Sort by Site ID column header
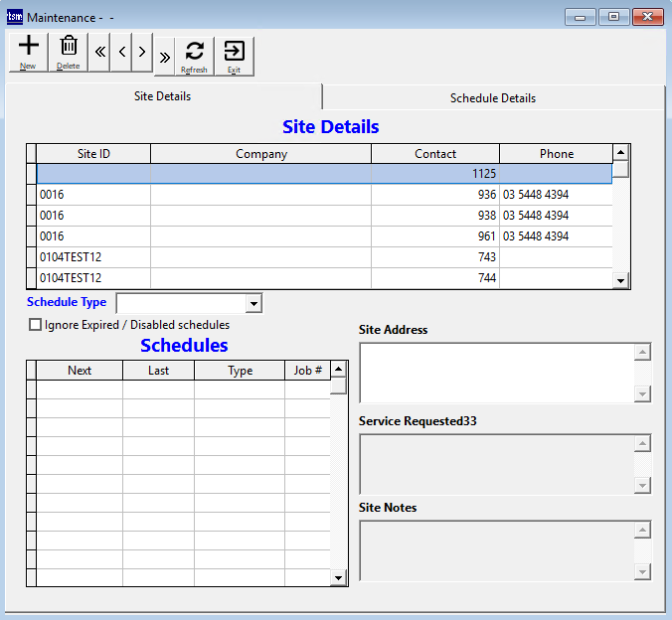Viewport: 672px width, 620px height. point(93,154)
